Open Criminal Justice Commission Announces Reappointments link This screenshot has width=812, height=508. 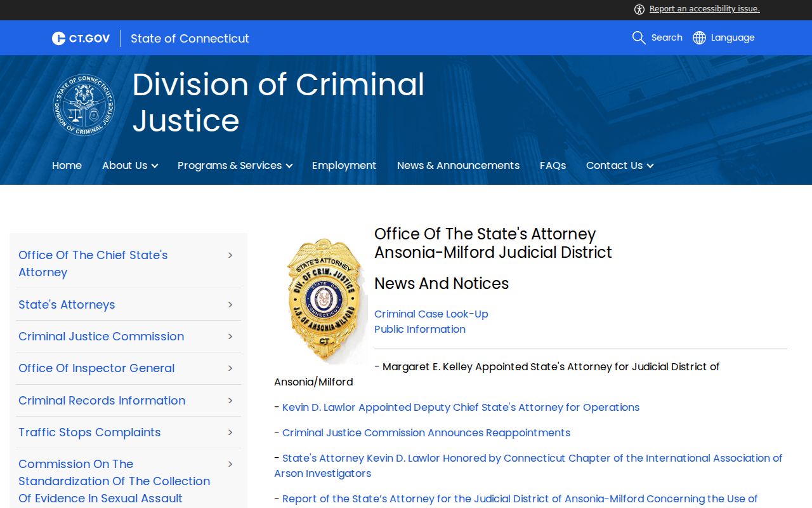tap(426, 432)
